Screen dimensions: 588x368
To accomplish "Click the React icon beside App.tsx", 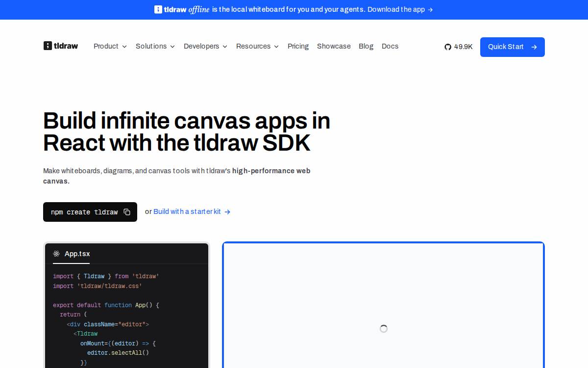I will pyautogui.click(x=56, y=254).
